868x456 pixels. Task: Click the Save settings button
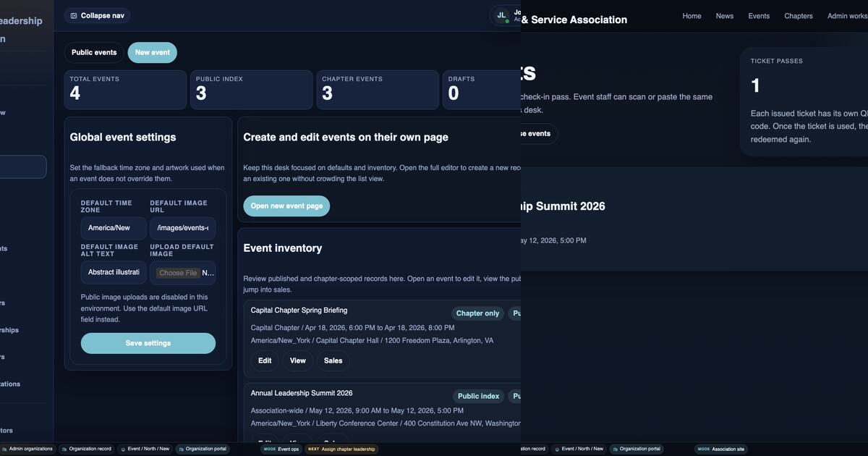click(148, 343)
